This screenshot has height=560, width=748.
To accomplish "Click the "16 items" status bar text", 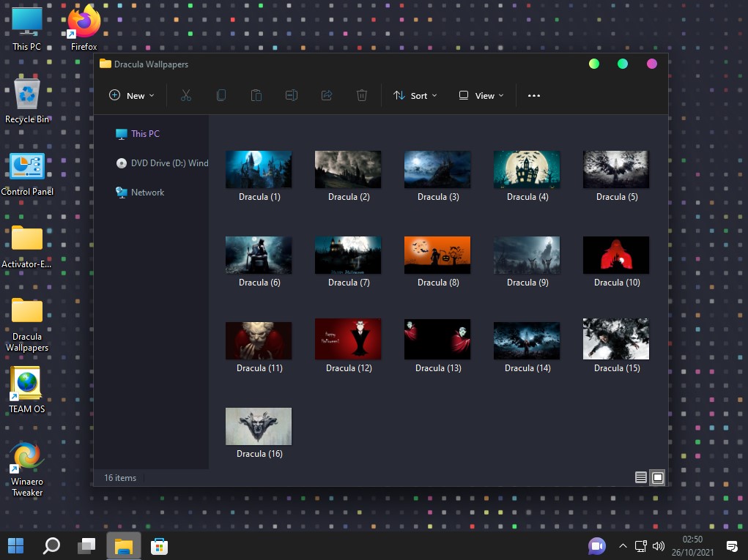I will (x=120, y=477).
